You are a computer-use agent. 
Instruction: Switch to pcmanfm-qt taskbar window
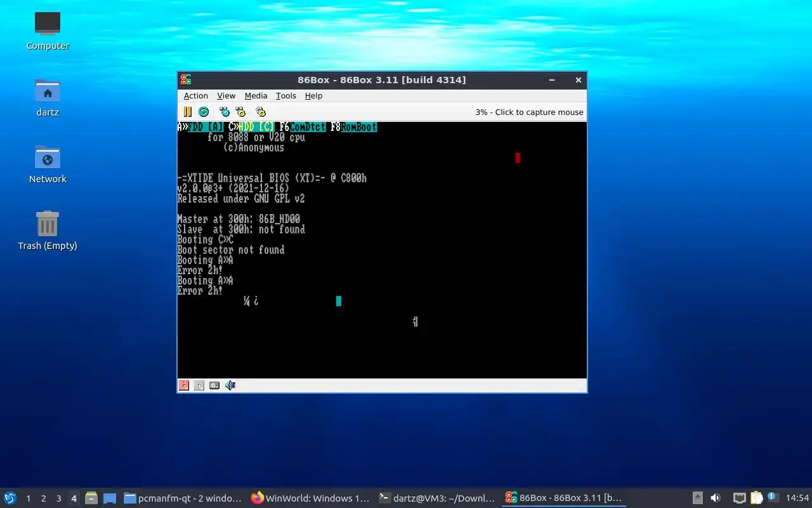pos(183,498)
